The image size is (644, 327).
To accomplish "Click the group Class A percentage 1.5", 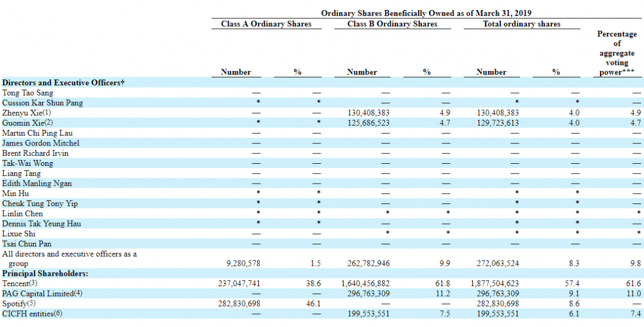I will (316, 264).
